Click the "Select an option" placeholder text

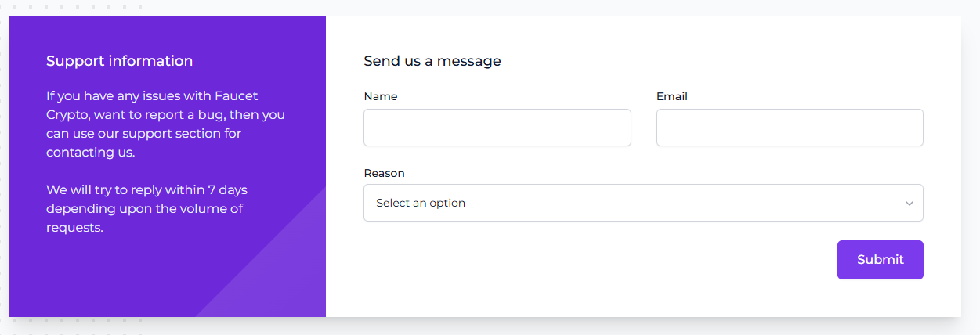(x=421, y=203)
